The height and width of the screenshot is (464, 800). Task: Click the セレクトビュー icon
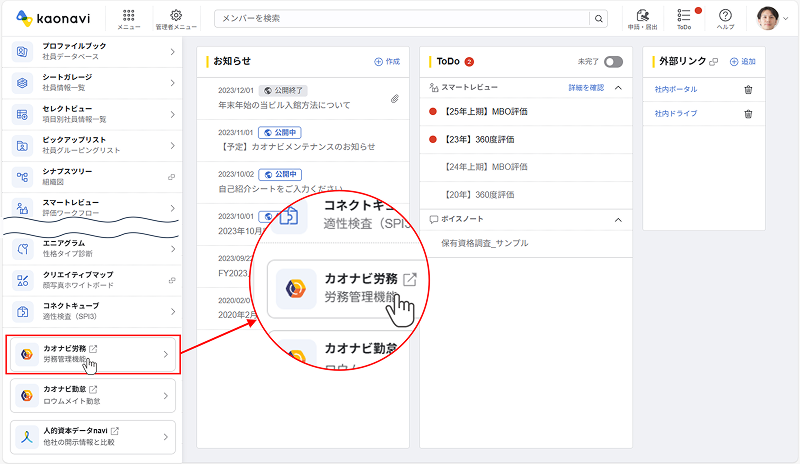[x=22, y=114]
